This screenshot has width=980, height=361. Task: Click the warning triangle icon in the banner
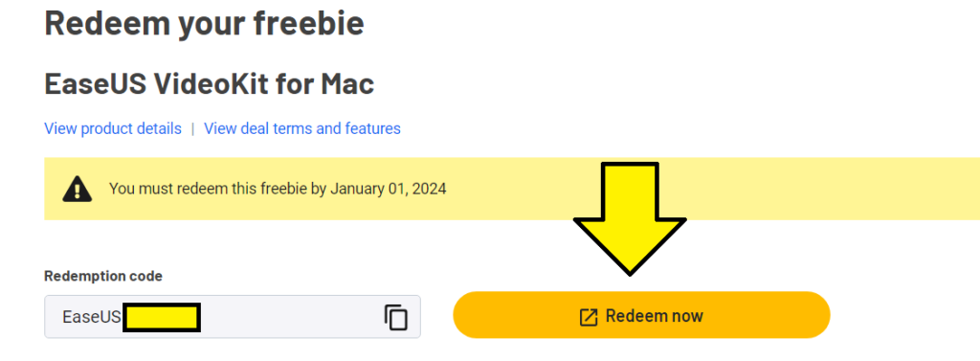coord(78,189)
